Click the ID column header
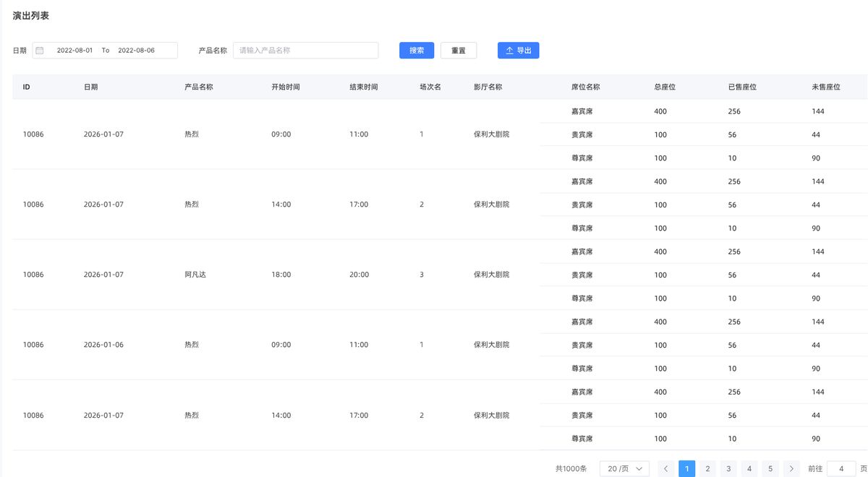The width and height of the screenshot is (868, 477). (27, 87)
